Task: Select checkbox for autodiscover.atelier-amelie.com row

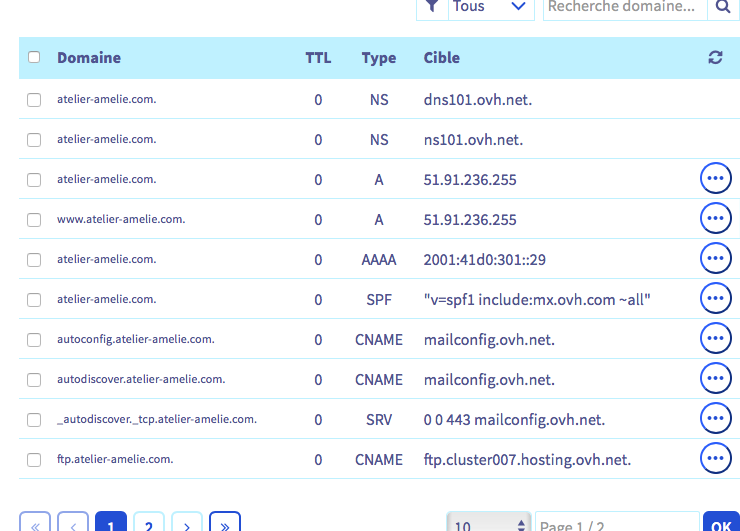Action: pyautogui.click(x=34, y=380)
